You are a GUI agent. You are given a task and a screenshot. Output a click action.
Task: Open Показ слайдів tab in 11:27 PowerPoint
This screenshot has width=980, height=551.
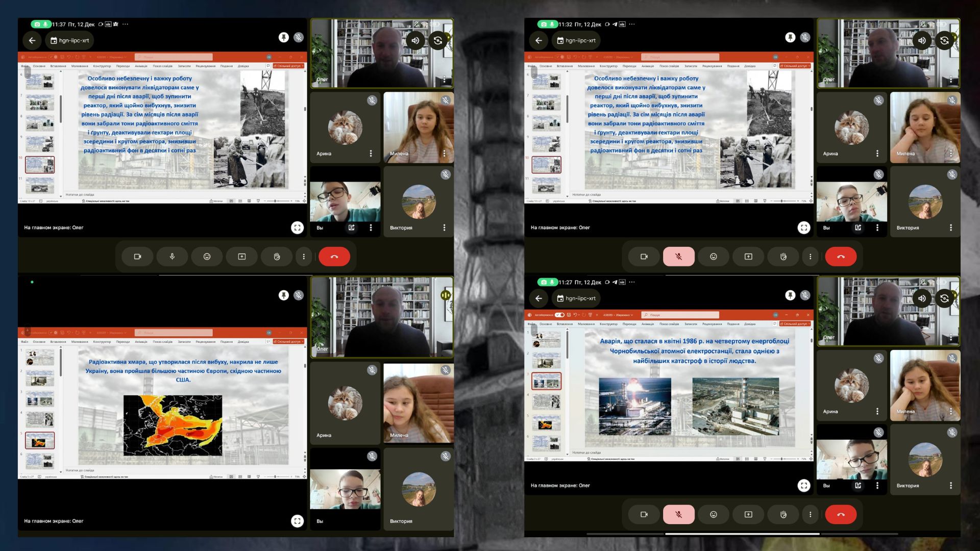(x=669, y=324)
